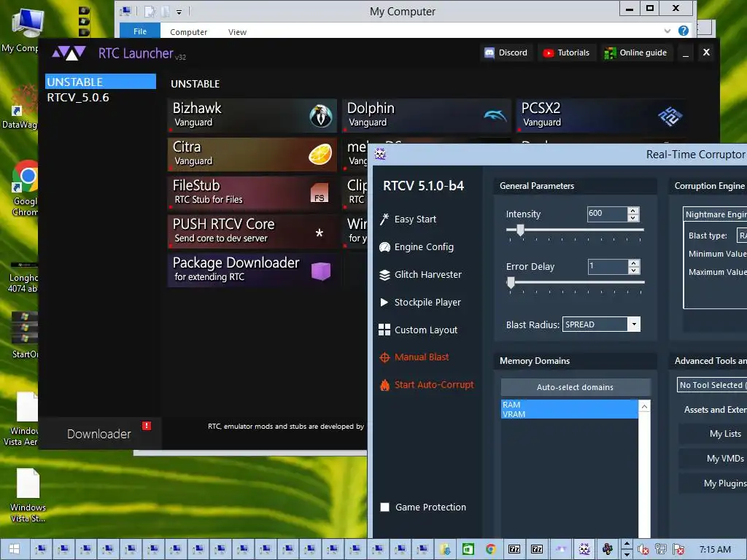
Task: Open Windows Vista St... desktop file
Action: click(28, 495)
